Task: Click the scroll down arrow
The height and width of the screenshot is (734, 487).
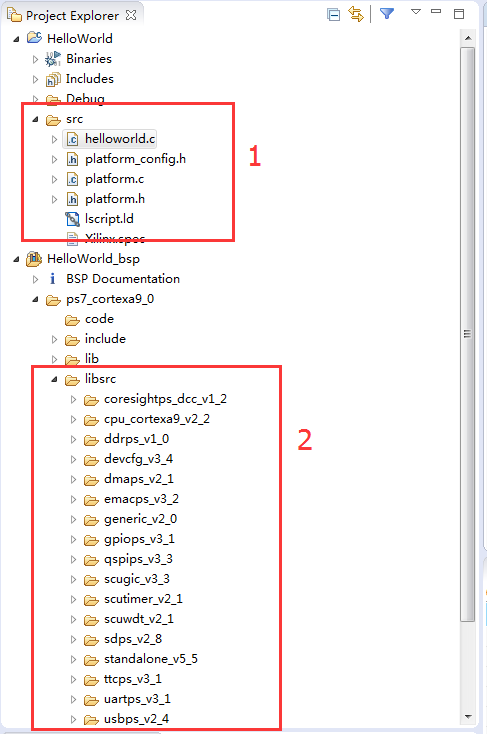Action: point(468,717)
